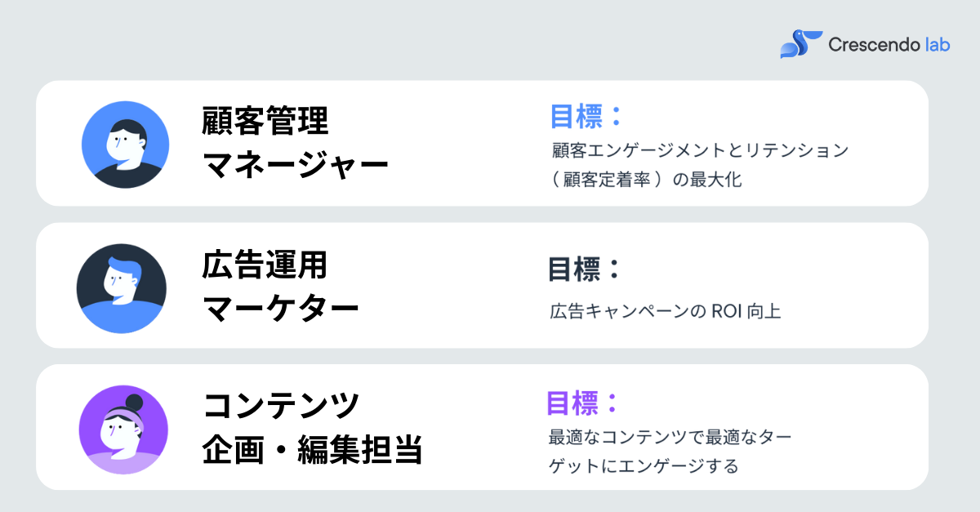Click the 顧客エンゲージメントとリテンション text line
This screenshot has width=980, height=512.
pos(701,151)
